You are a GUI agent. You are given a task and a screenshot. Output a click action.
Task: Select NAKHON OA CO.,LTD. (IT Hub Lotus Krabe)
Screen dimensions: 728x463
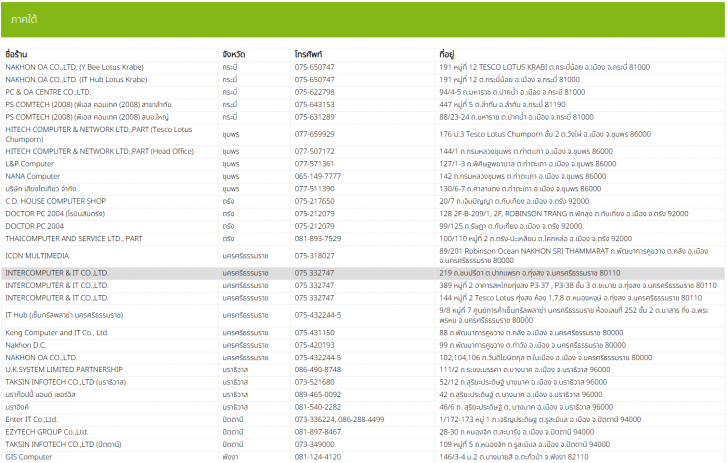pyautogui.click(x=76, y=79)
